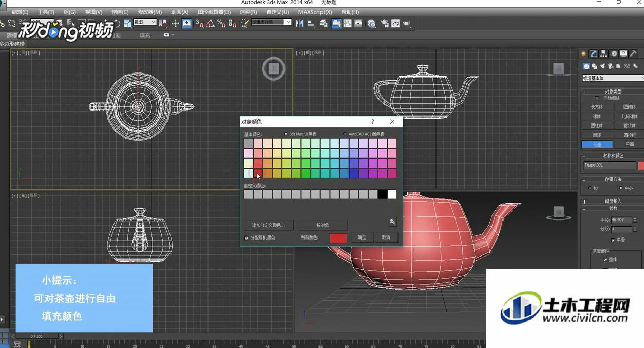Select the Systems category icon
Image resolution: width=644 pixels, height=348 pixels.
pyautogui.click(x=635, y=66)
